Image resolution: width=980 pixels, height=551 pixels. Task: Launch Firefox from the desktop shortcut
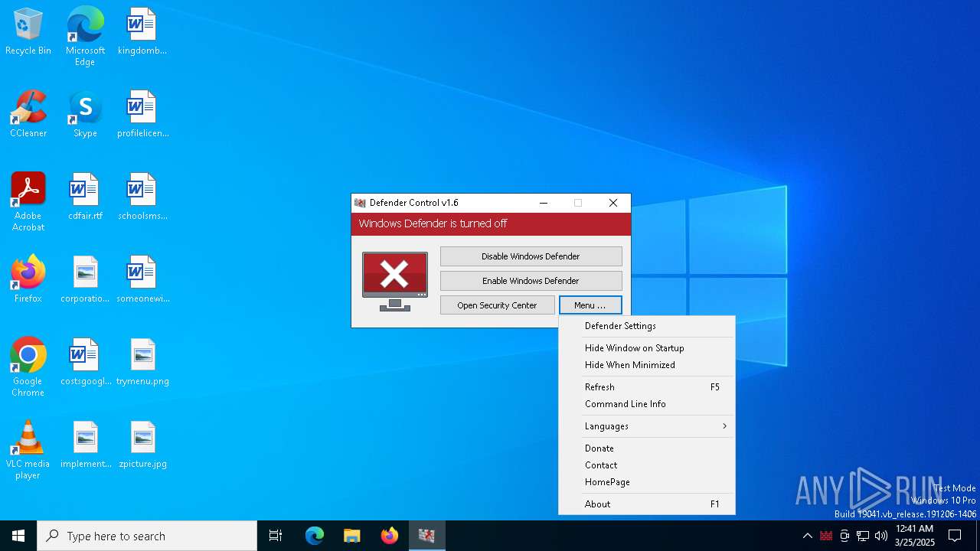28,279
